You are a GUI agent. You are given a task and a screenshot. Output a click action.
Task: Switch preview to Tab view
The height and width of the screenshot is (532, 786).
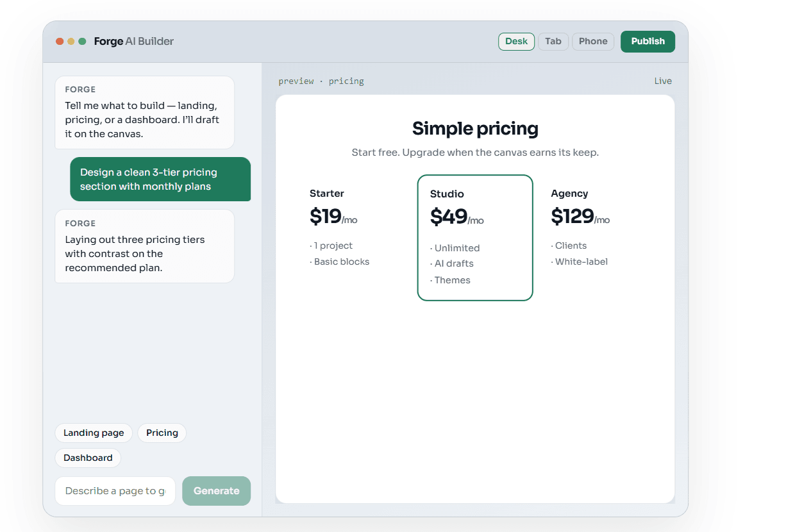pos(553,42)
